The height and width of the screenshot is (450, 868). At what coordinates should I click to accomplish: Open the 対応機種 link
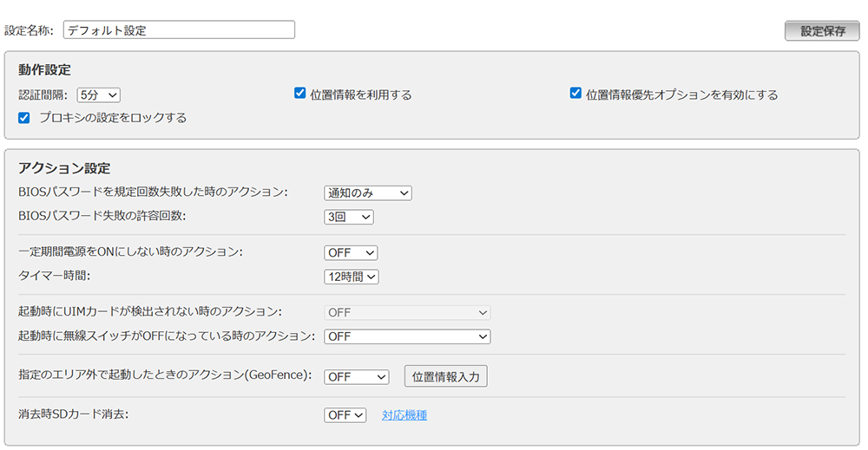[x=404, y=415]
